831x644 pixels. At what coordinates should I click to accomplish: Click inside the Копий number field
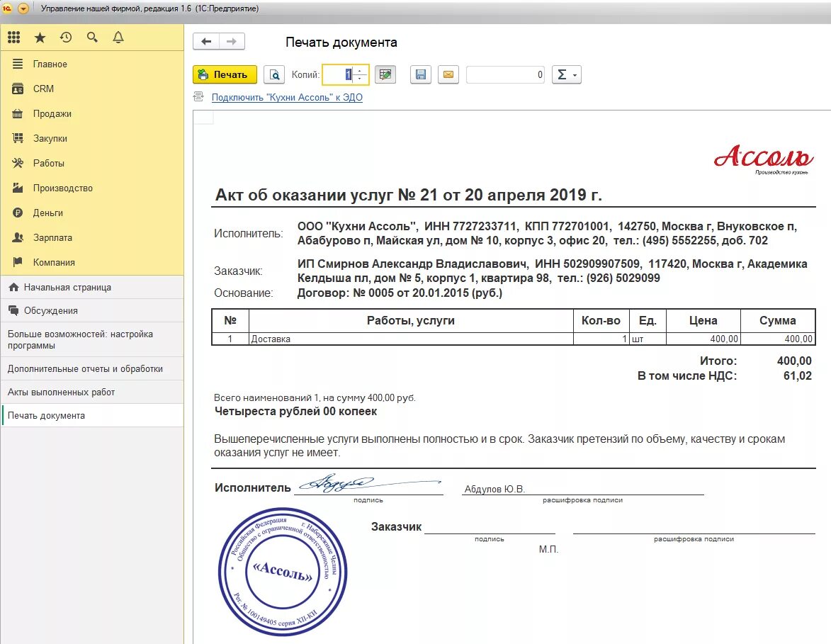pos(338,74)
